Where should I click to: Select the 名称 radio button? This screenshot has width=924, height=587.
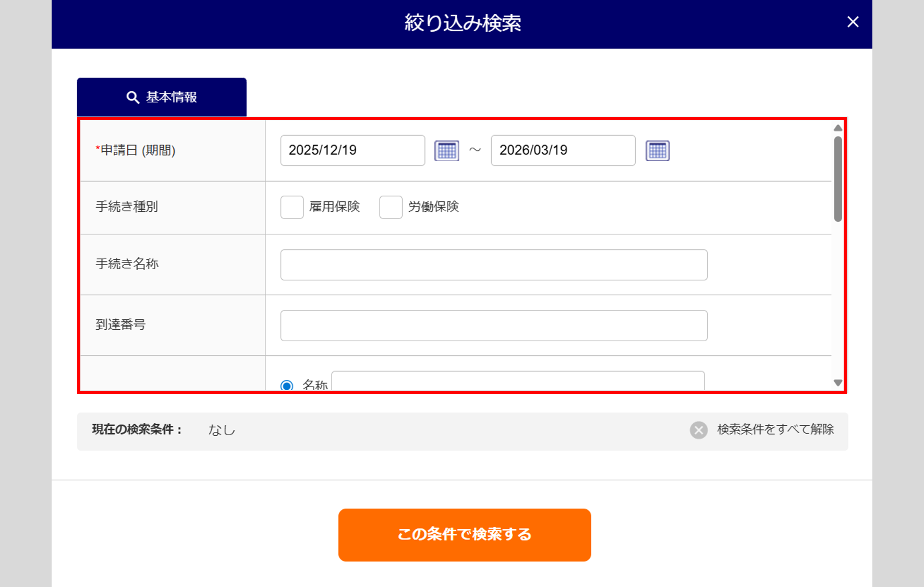287,386
